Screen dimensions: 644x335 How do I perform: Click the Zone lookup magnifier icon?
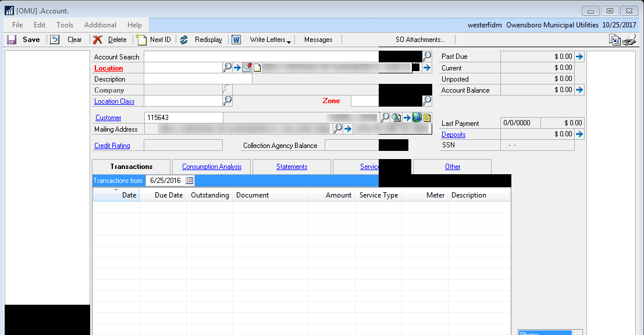427,101
